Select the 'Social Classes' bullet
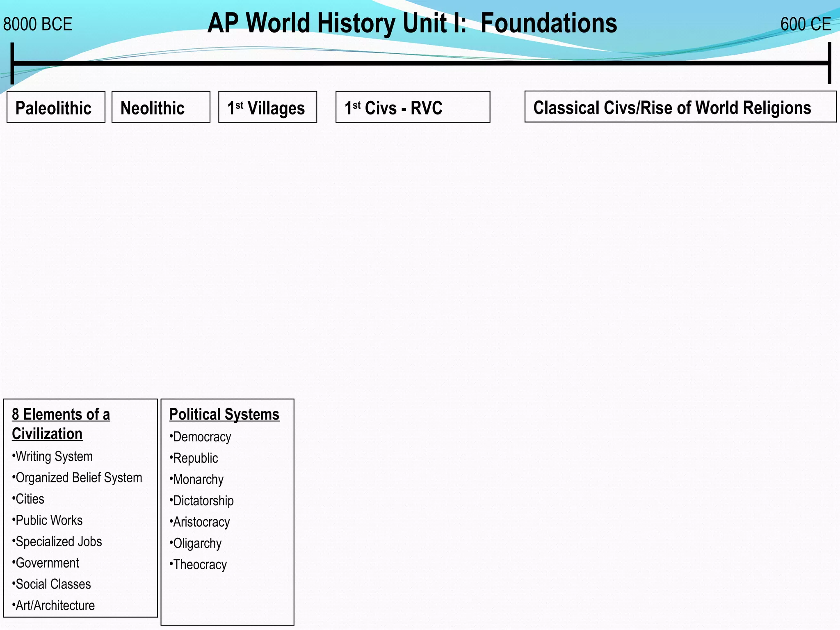Image resolution: width=840 pixels, height=630 pixels. point(51,584)
